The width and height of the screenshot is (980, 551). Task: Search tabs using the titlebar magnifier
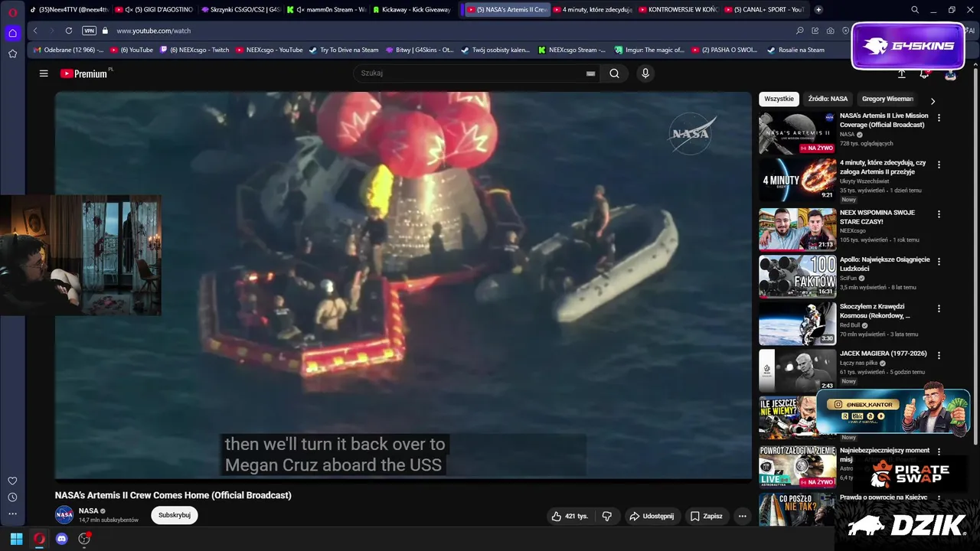click(915, 10)
